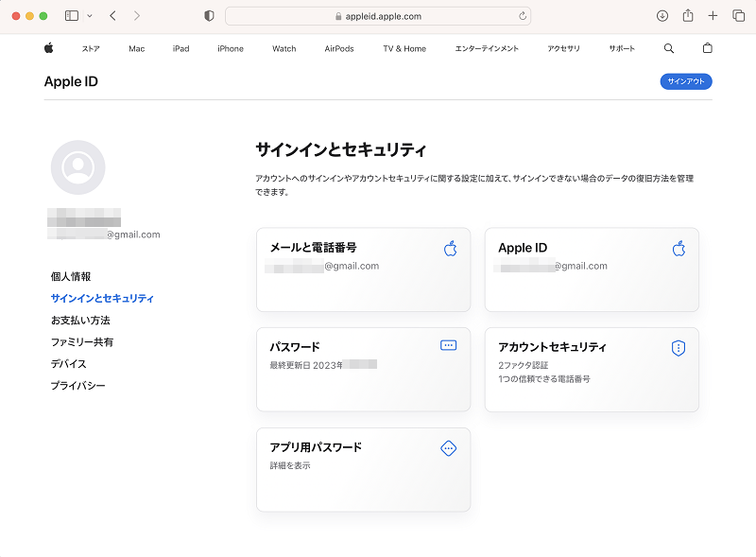Open the AirPods menu item

click(x=339, y=49)
